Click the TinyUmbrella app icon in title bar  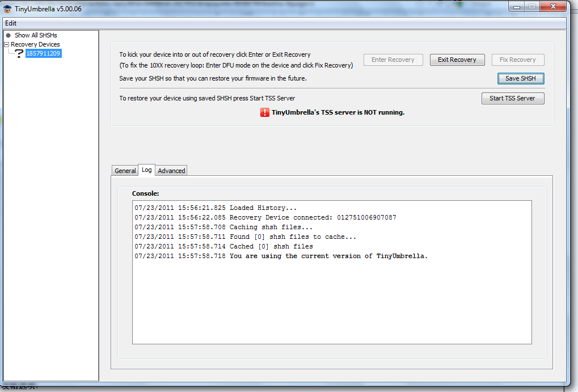[x=8, y=8]
